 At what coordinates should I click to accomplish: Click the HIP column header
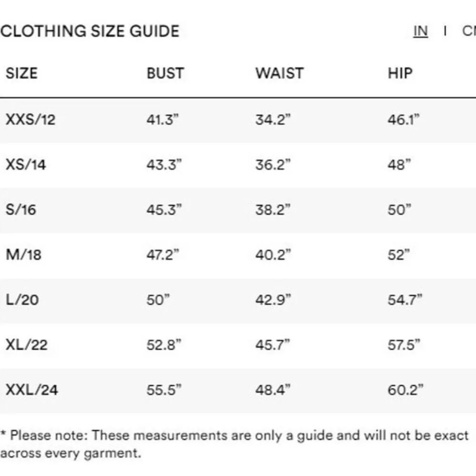pyautogui.click(x=400, y=73)
